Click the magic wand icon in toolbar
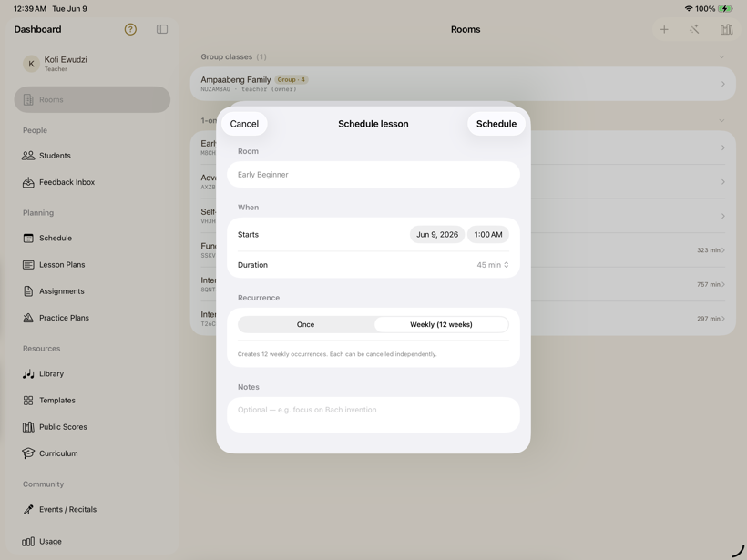 coord(694,29)
